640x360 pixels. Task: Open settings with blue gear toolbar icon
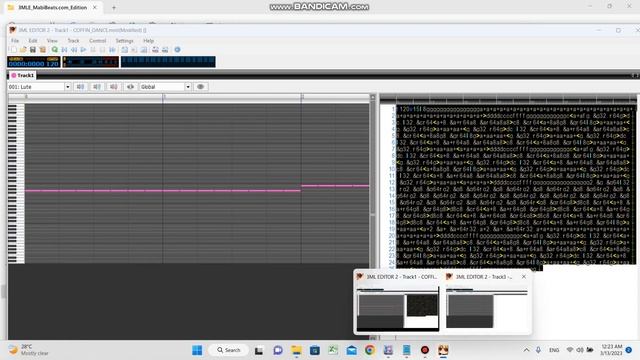point(177,50)
